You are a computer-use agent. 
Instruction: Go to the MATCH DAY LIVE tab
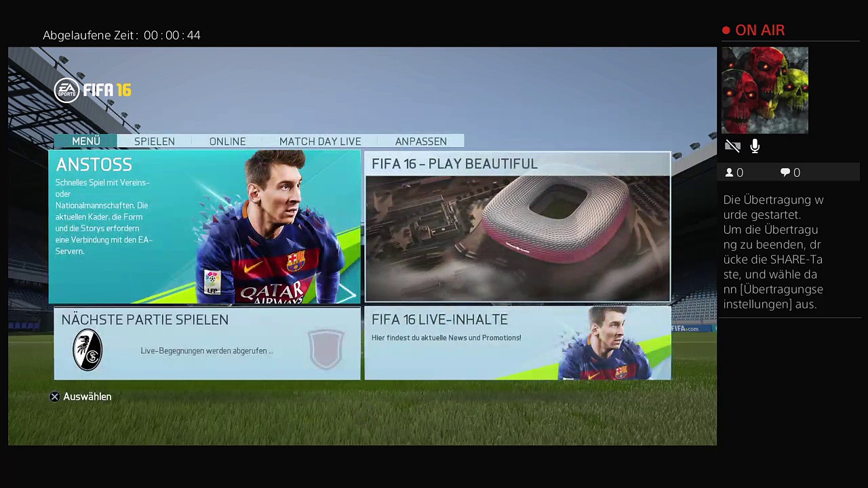[x=320, y=141]
